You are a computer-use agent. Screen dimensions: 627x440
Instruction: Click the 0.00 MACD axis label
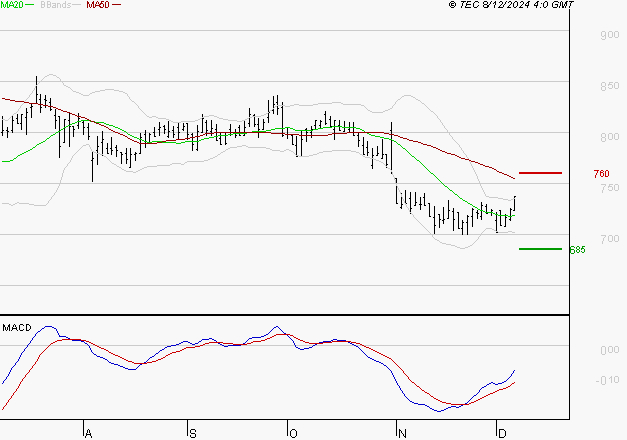[x=607, y=350]
